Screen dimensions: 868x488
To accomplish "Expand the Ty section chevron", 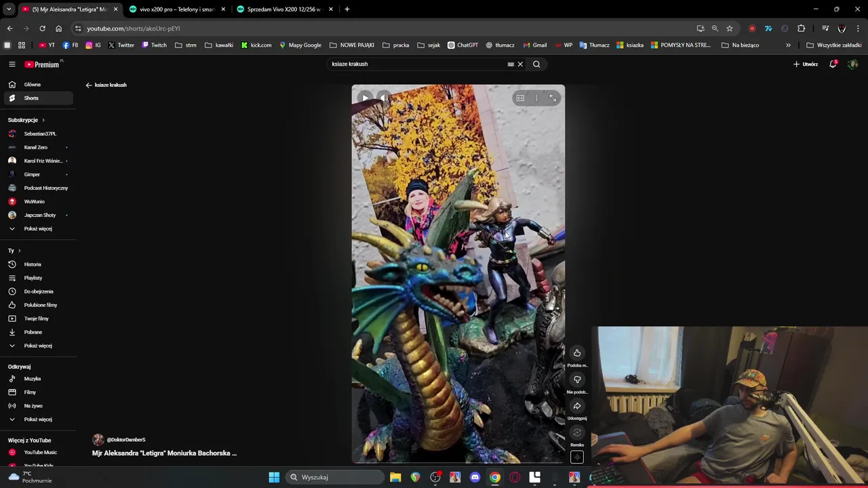I will [x=19, y=251].
